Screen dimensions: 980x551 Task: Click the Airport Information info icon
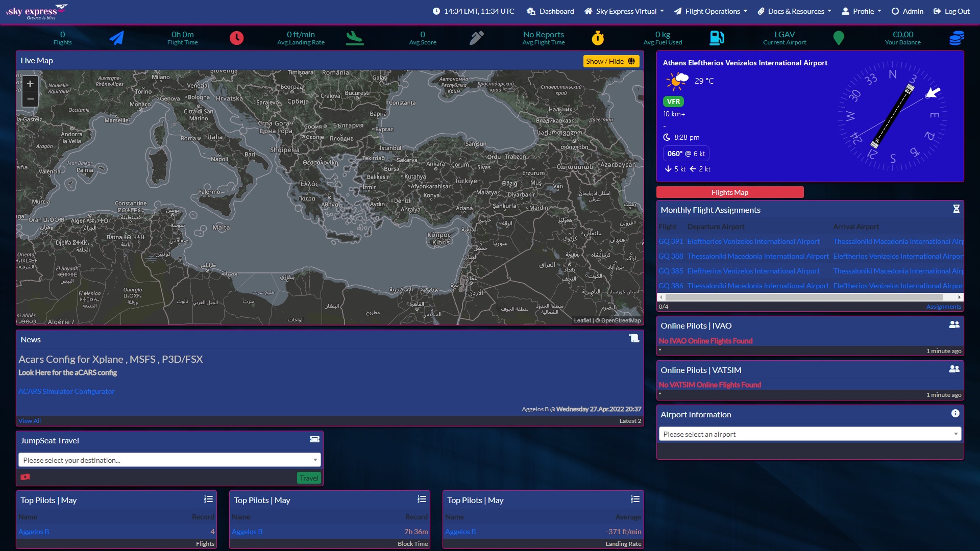pyautogui.click(x=955, y=414)
